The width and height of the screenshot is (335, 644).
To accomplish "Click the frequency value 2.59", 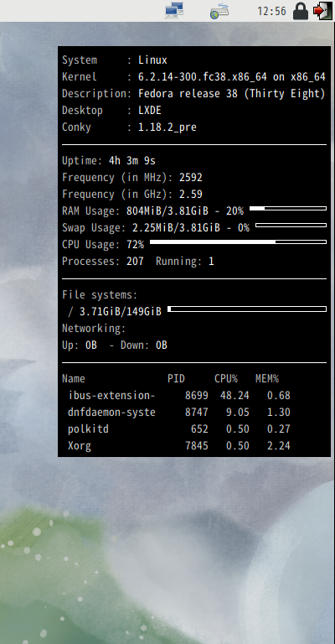I will click(x=191, y=195).
